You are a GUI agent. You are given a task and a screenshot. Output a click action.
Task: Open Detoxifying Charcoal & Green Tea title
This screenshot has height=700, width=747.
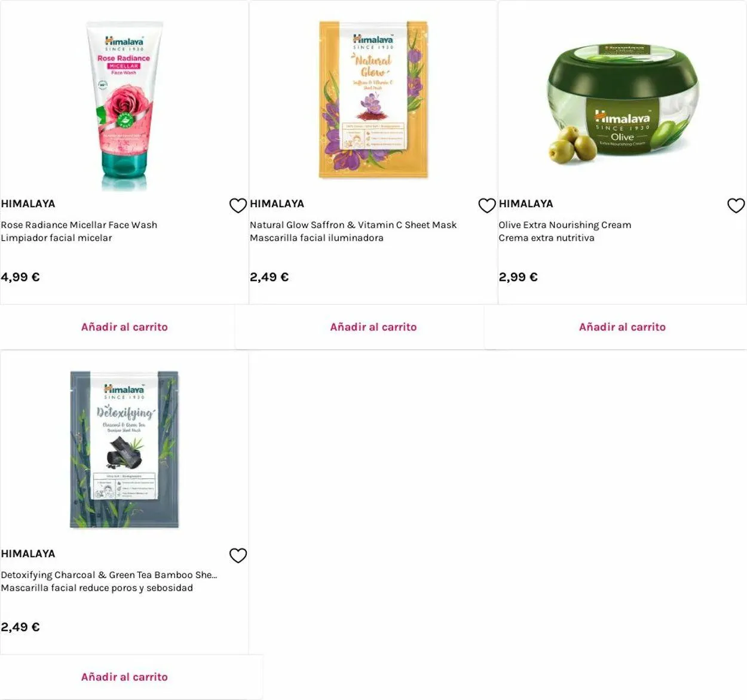pyautogui.click(x=109, y=575)
